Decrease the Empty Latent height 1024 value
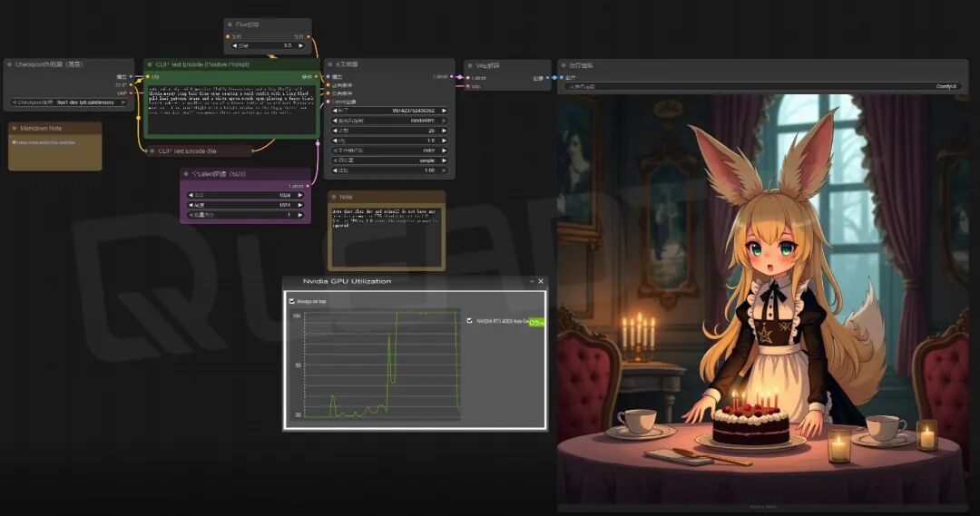The image size is (980, 516). pos(191,205)
